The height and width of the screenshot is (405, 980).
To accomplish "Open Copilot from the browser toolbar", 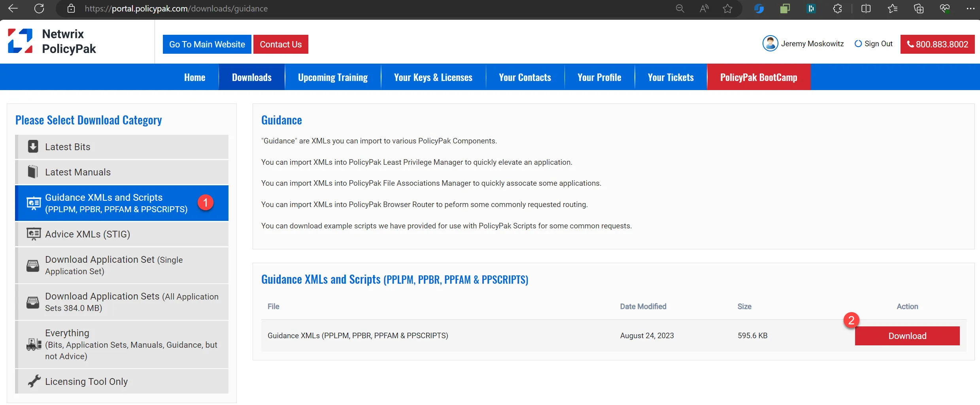I will pos(759,8).
